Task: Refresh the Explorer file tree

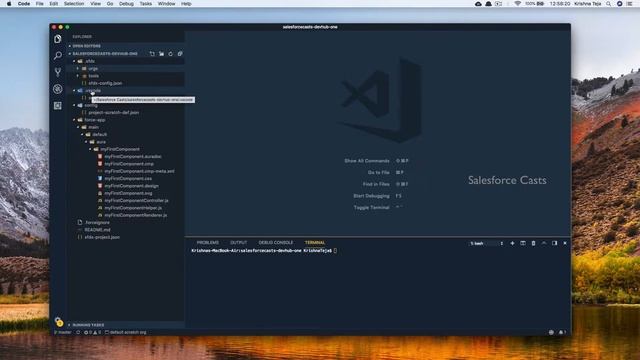Action: (x=171, y=53)
